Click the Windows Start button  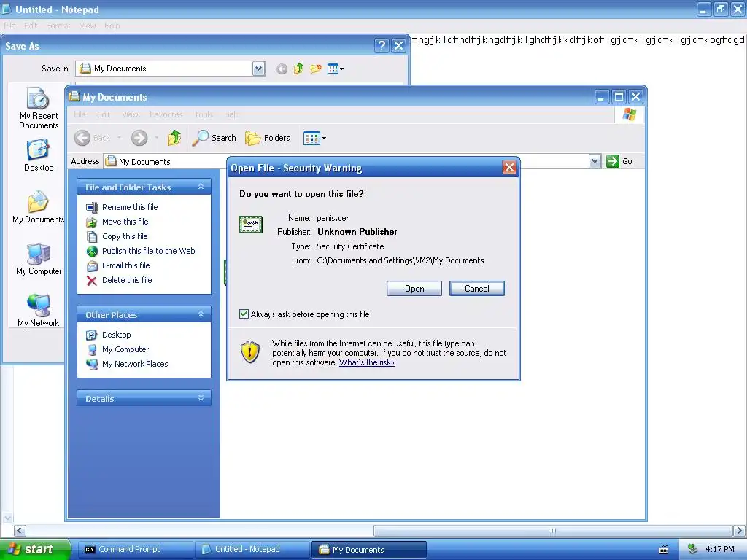[35, 549]
